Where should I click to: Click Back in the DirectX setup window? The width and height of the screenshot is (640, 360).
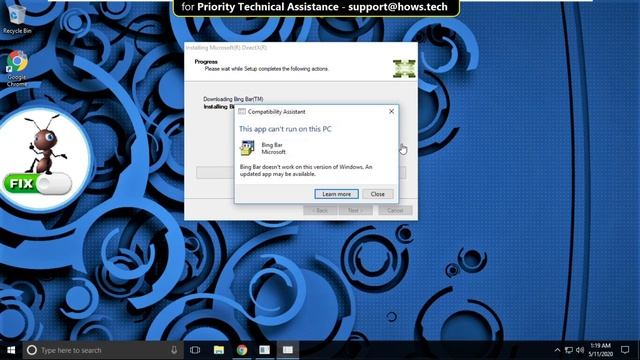click(x=320, y=210)
